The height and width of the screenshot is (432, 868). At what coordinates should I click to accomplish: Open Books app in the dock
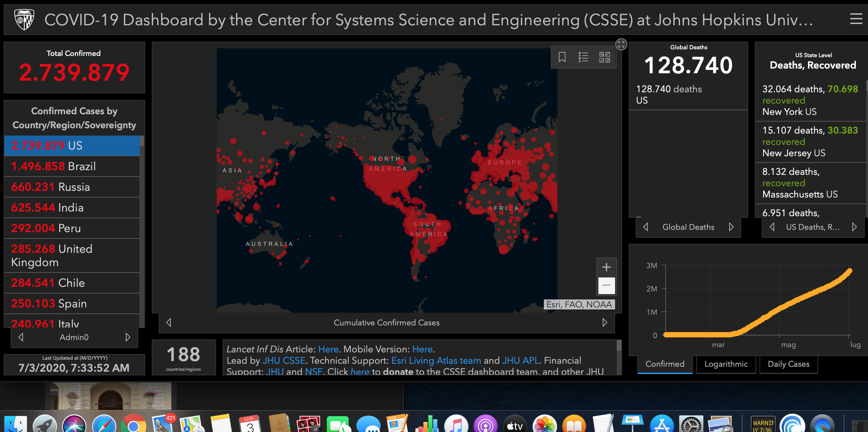(574, 424)
